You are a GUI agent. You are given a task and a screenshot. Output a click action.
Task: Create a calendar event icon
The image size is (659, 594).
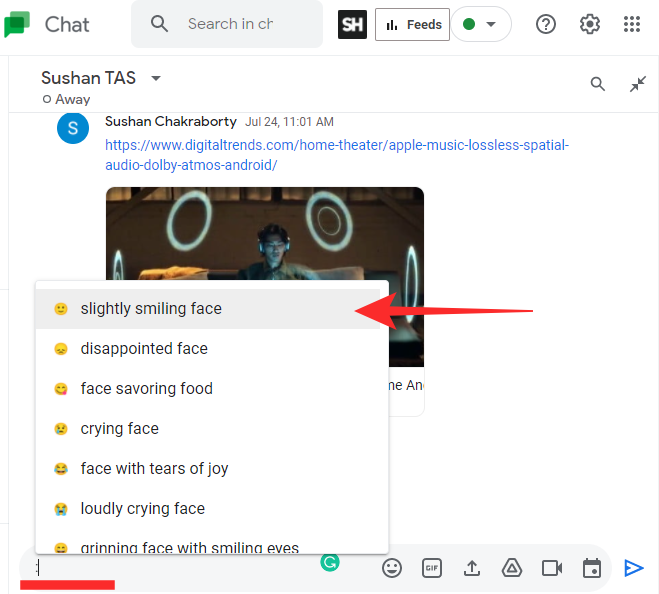(592, 568)
